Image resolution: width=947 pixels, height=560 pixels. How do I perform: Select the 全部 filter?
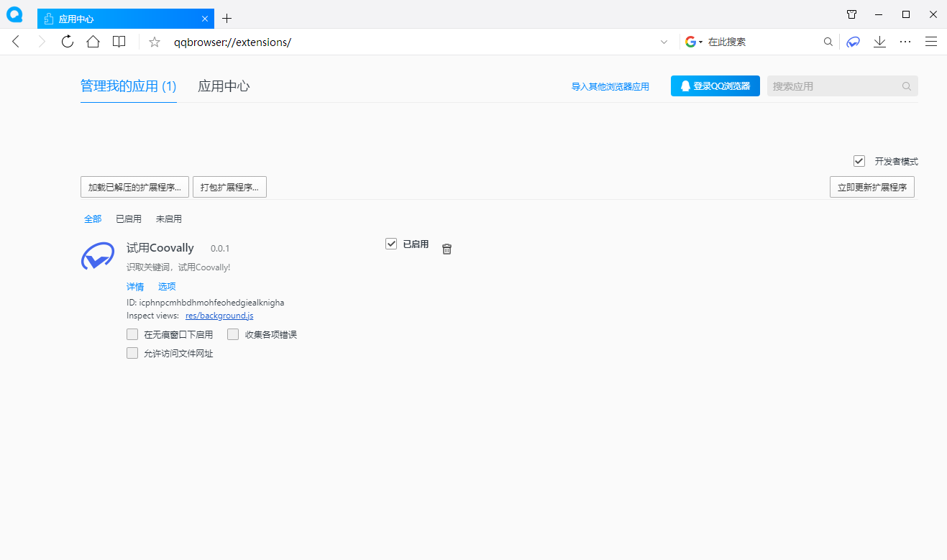coord(93,219)
